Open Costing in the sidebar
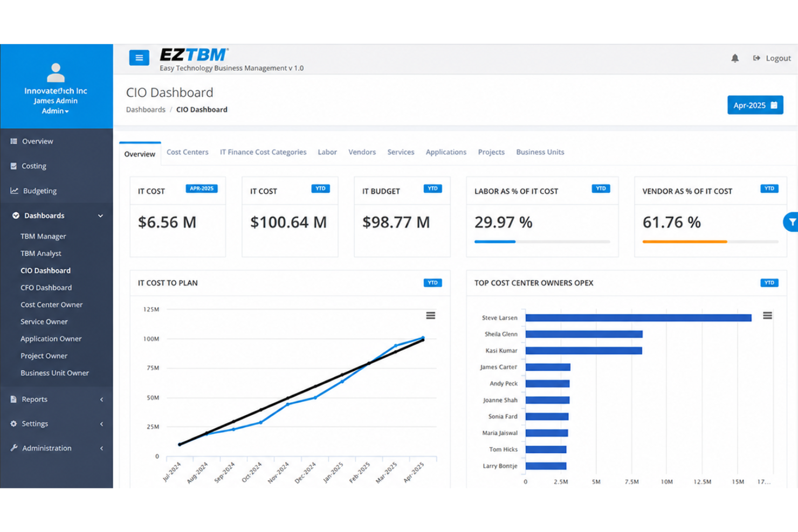798x532 pixels. tap(33, 166)
